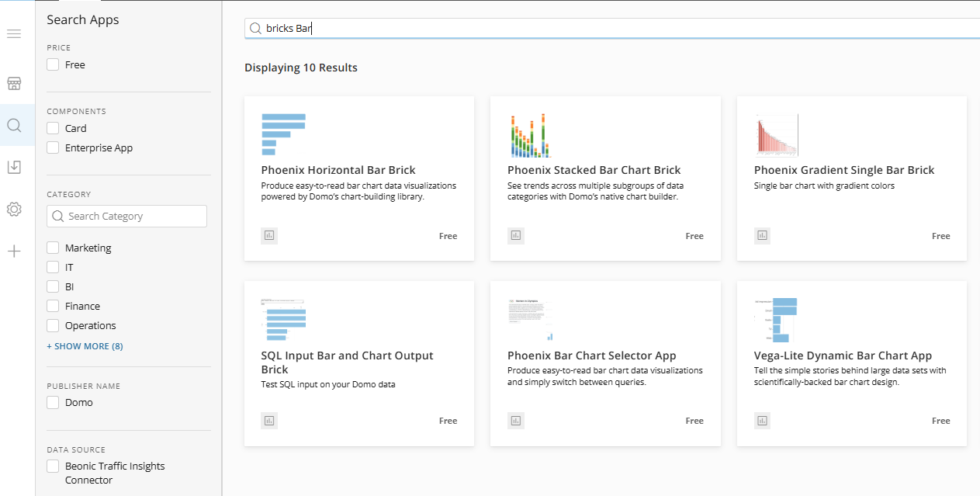Open Phoenix Stacked Bar Chart Brick title
This screenshot has height=496, width=980.
594,170
